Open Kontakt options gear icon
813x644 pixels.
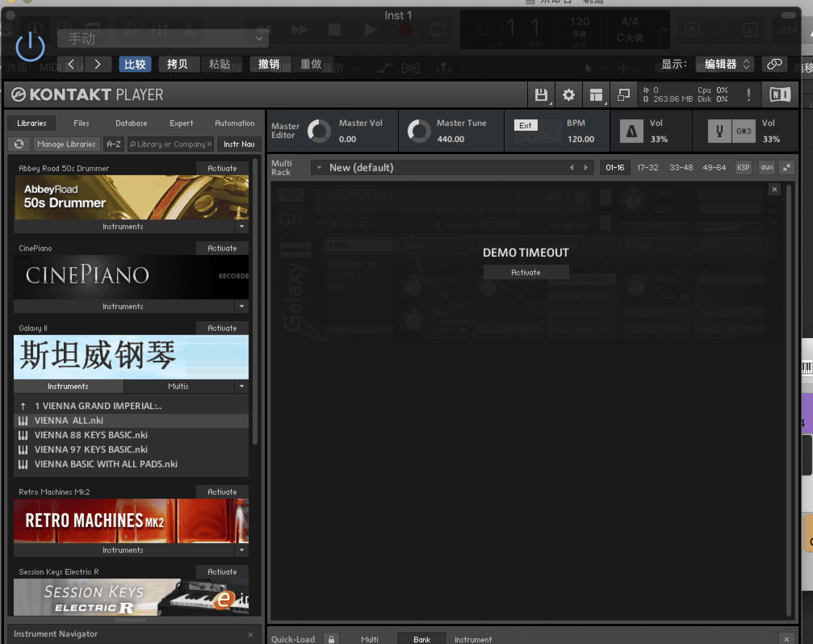[569, 95]
